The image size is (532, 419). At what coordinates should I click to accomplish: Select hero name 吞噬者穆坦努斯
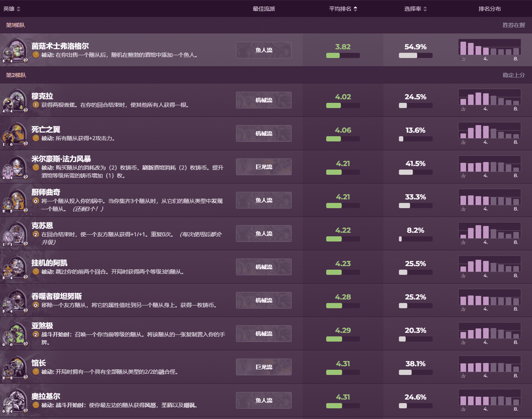[x=57, y=296]
